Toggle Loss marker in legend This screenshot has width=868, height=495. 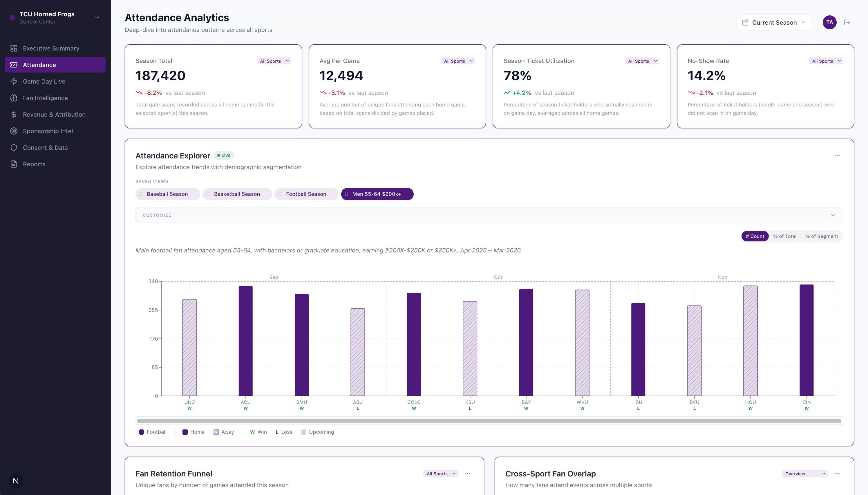[284, 432]
